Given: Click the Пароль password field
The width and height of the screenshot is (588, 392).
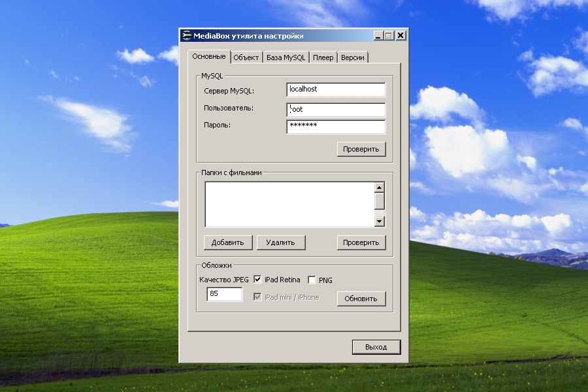Looking at the screenshot, I should [x=336, y=127].
